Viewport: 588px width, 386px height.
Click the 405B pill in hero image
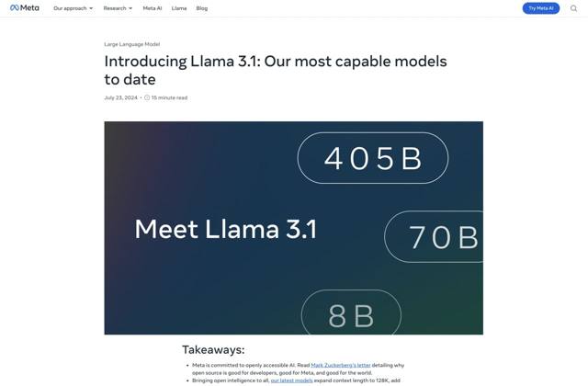pos(372,158)
